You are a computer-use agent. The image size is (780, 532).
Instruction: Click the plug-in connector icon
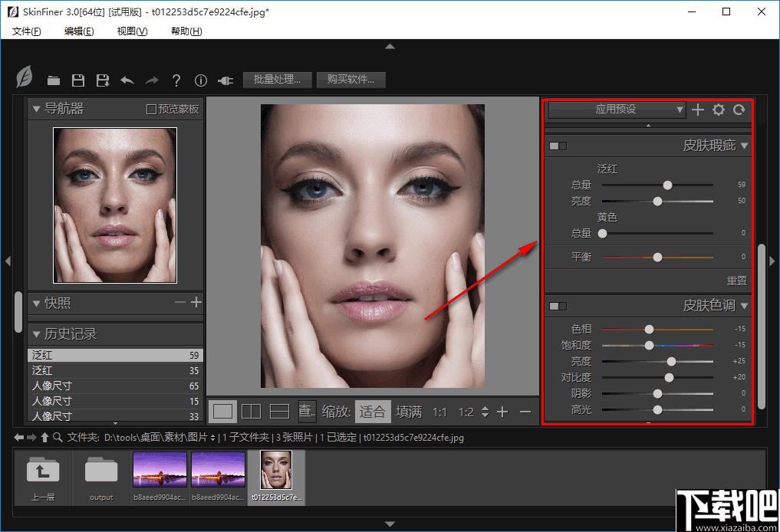(225, 80)
